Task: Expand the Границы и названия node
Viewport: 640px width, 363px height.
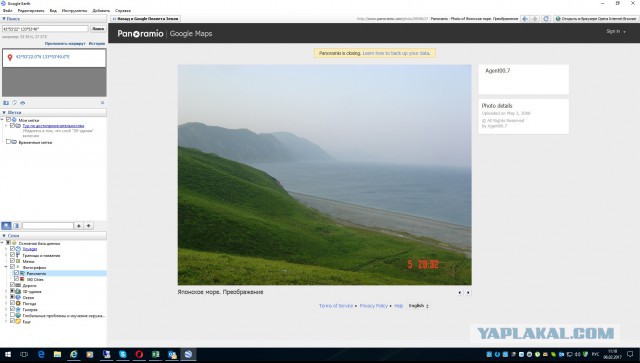Action: point(6,255)
